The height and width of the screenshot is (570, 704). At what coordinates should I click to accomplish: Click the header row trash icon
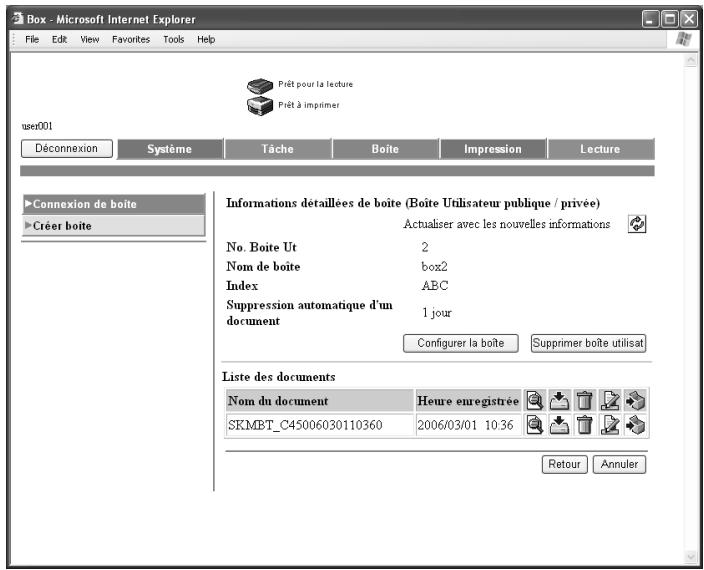coord(584,400)
